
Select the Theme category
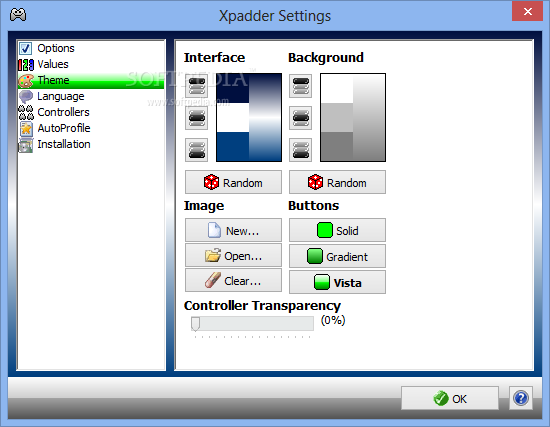coord(91,80)
